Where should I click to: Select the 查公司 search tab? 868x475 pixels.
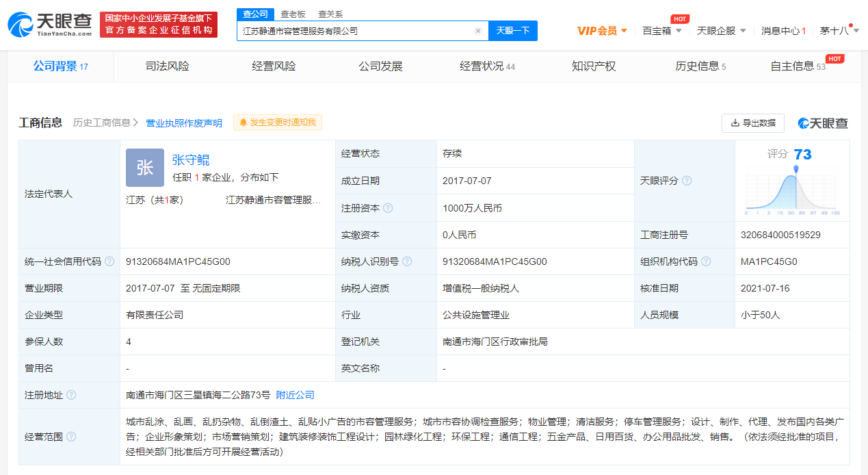(x=255, y=14)
